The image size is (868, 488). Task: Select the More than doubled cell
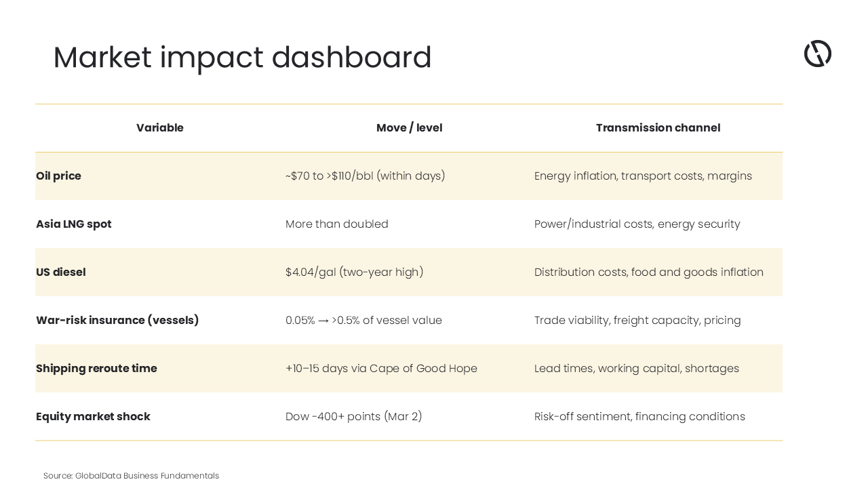[337, 224]
